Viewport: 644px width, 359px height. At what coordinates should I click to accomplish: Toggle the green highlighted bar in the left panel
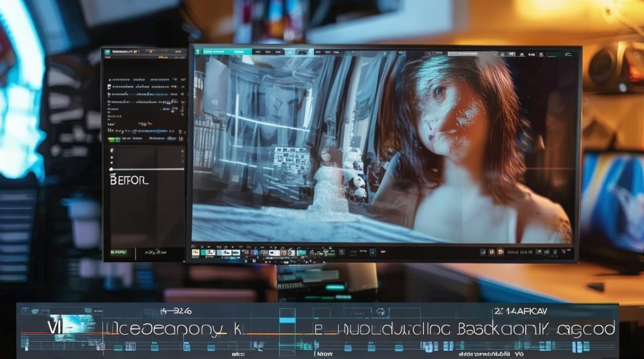114,139
